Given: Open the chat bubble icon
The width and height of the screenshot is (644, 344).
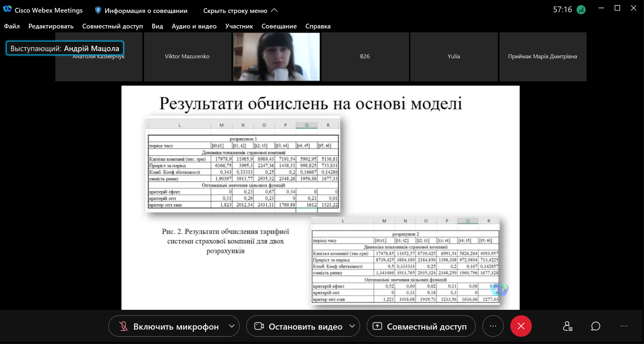Looking at the screenshot, I should (595, 326).
